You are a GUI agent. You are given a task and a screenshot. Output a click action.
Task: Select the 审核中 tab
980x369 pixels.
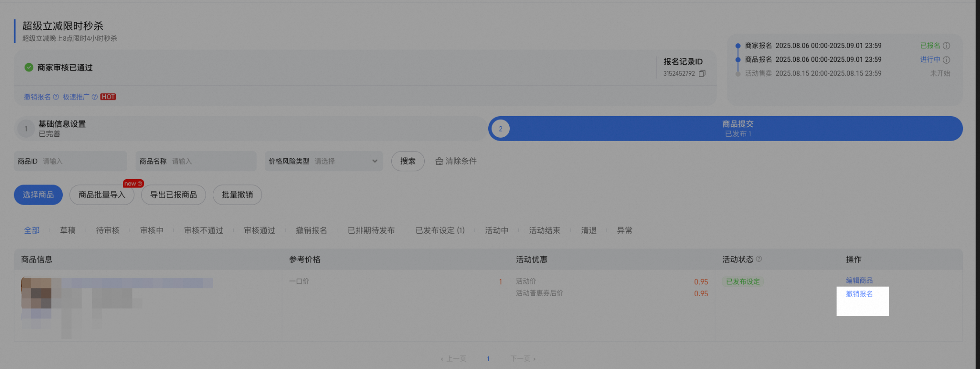[x=152, y=231]
